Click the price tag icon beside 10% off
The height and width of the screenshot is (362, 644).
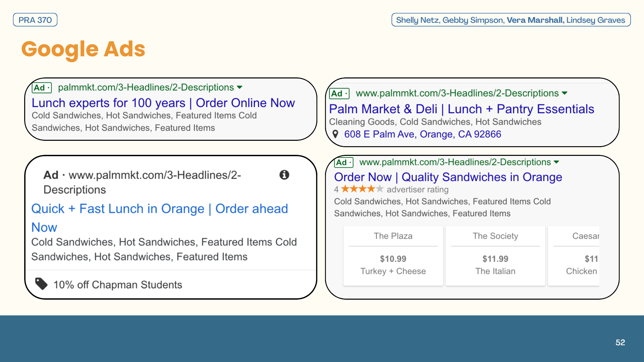coord(41,284)
